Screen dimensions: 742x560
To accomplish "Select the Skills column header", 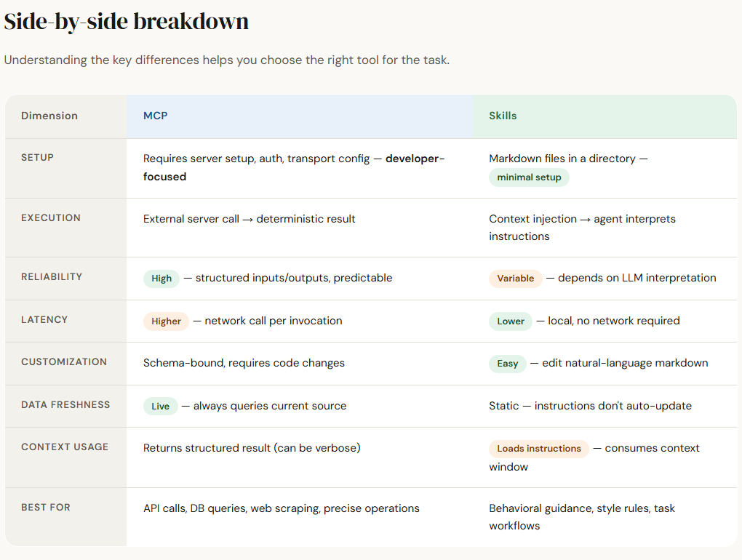I will point(503,116).
